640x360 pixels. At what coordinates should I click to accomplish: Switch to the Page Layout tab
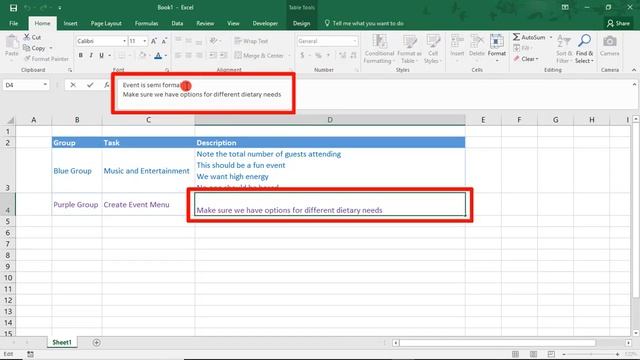106,23
